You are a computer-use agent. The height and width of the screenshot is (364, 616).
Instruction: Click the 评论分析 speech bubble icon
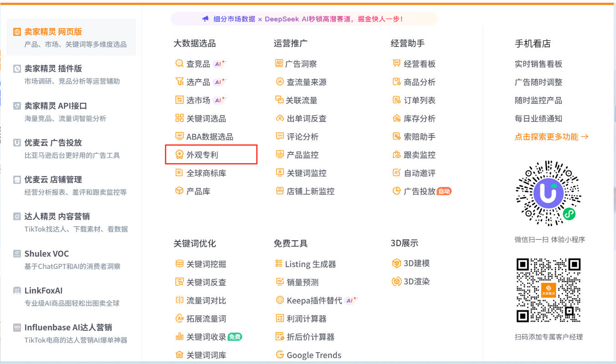click(280, 136)
